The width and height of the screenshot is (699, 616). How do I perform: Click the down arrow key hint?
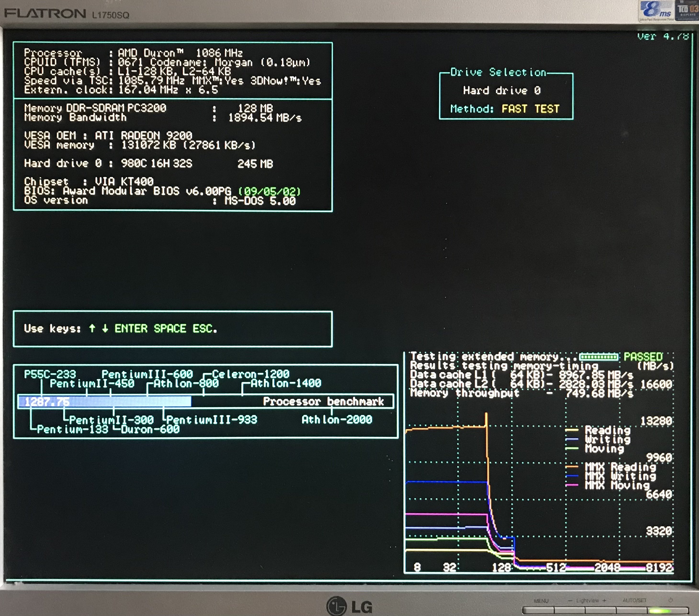coord(105,328)
